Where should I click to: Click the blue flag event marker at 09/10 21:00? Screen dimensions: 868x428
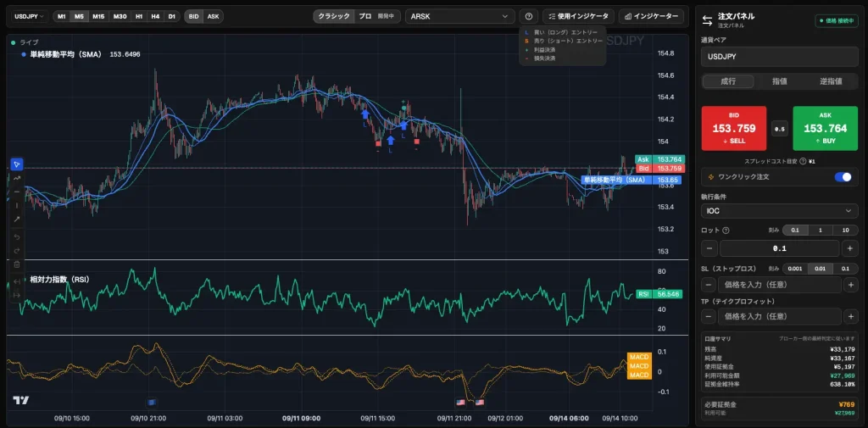coord(153,402)
